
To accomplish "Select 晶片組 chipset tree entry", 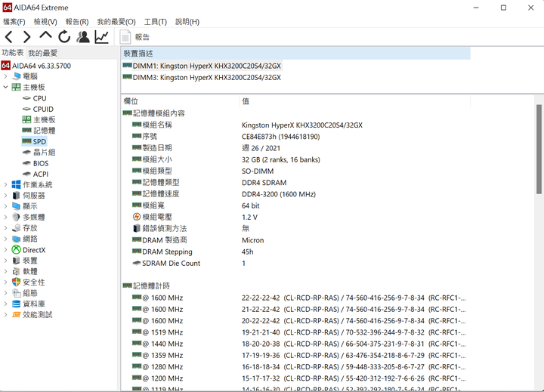I will [39, 153].
